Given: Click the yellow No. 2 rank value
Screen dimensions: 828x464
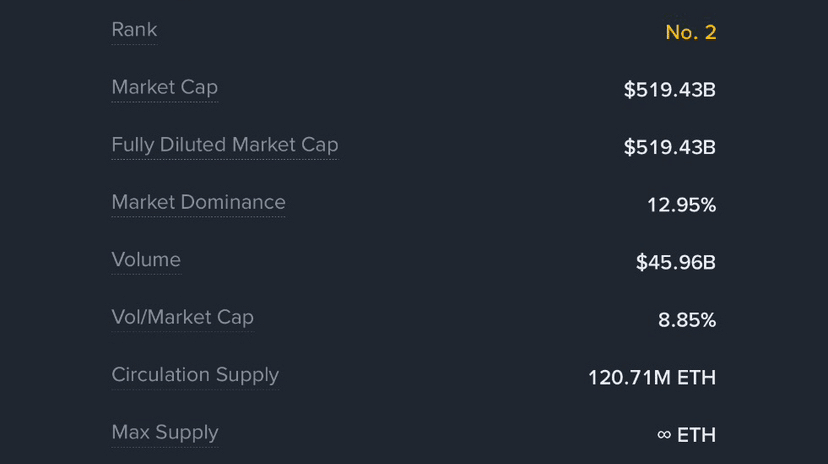Looking at the screenshot, I should [690, 32].
